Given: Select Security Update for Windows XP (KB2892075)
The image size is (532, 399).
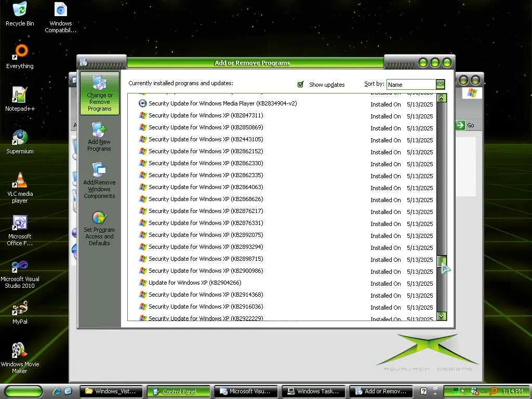Looking at the screenshot, I should pos(282,235).
